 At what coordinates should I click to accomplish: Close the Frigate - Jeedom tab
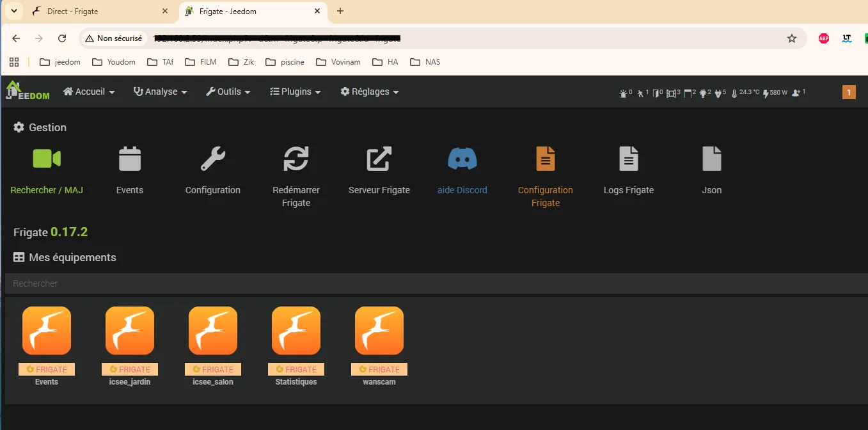(317, 12)
